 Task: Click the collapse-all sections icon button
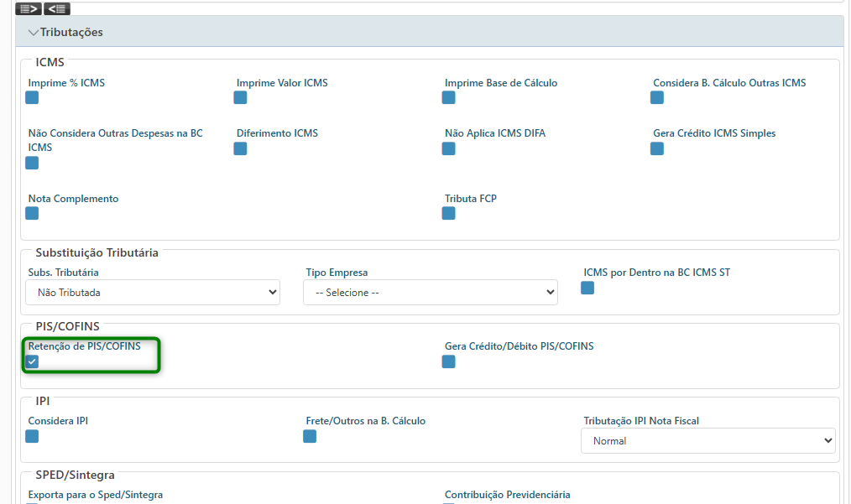[57, 8]
